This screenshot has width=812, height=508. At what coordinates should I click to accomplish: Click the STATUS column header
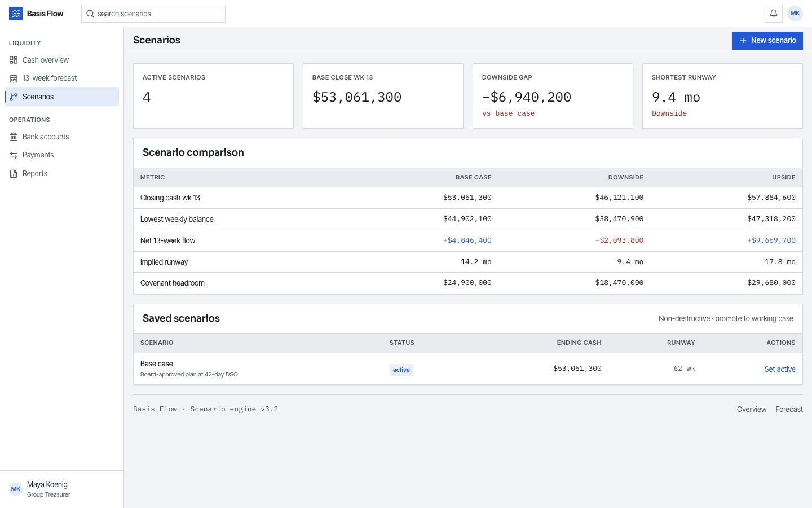point(402,343)
